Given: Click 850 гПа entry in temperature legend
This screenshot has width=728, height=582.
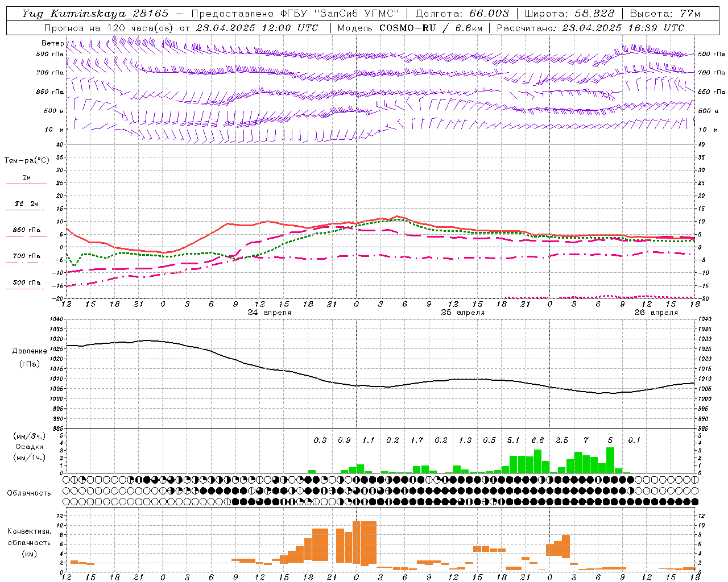Looking at the screenshot, I should click(x=26, y=230).
